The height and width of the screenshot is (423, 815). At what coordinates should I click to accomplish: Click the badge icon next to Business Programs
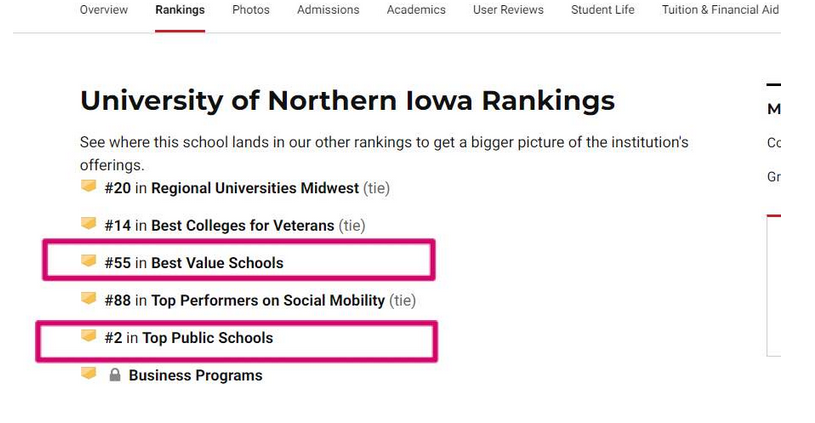pos(88,373)
